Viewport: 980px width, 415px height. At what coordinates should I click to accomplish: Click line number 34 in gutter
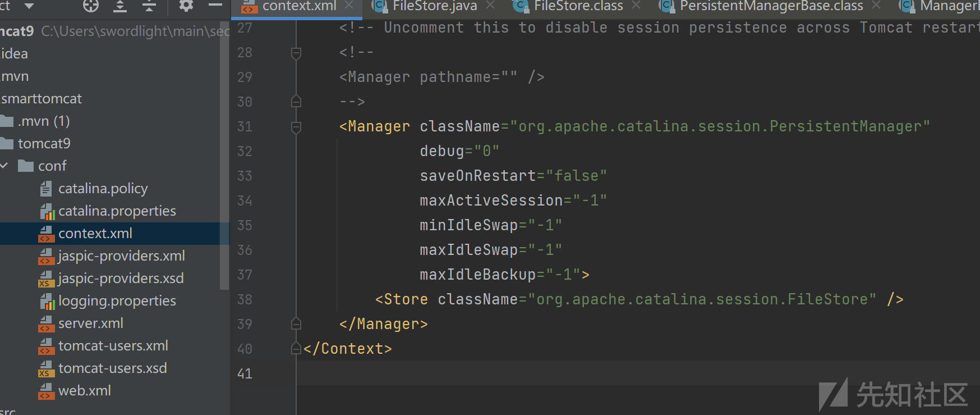245,200
